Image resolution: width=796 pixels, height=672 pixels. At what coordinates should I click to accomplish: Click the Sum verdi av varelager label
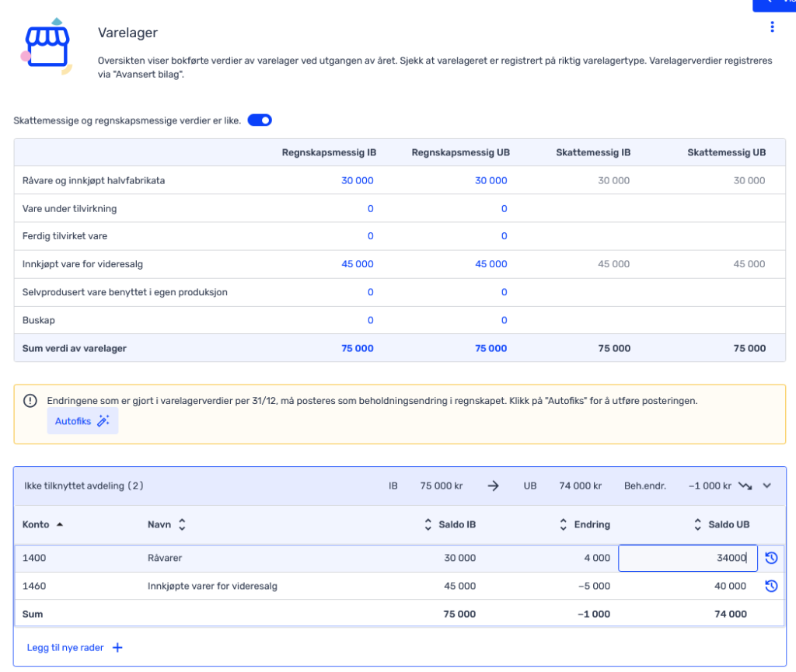coord(74,348)
